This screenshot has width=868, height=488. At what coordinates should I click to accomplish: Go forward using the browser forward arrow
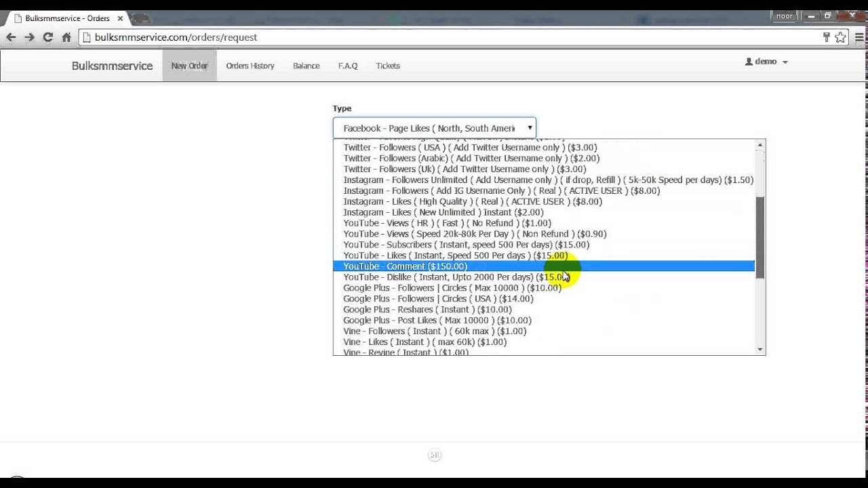[29, 37]
